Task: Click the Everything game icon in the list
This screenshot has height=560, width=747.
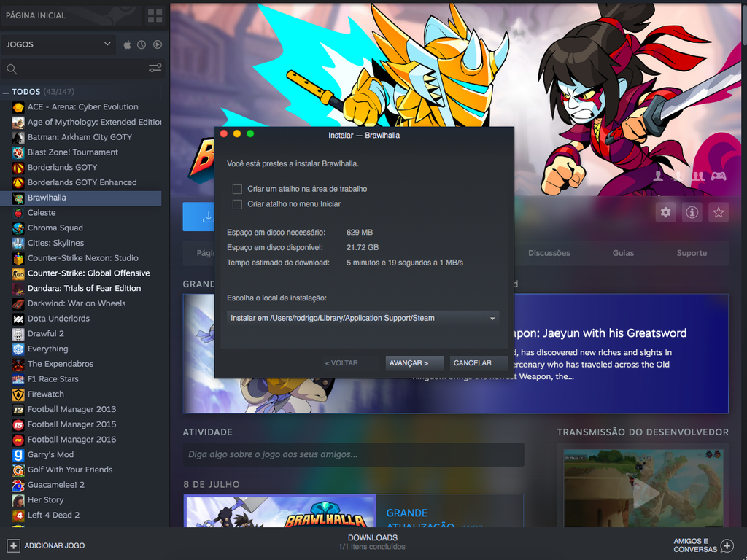Action: click(18, 349)
